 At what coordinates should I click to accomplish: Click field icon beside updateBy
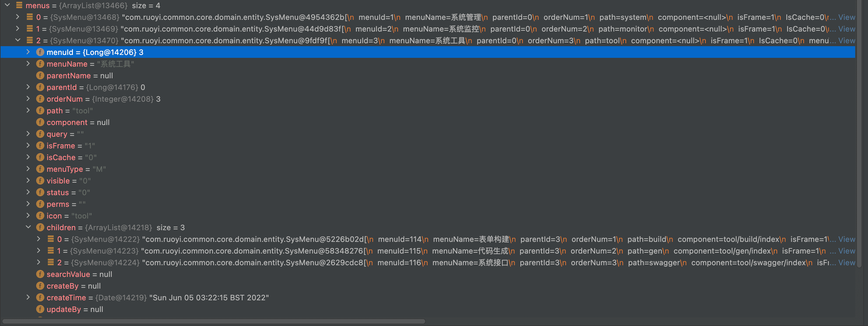[x=40, y=309]
